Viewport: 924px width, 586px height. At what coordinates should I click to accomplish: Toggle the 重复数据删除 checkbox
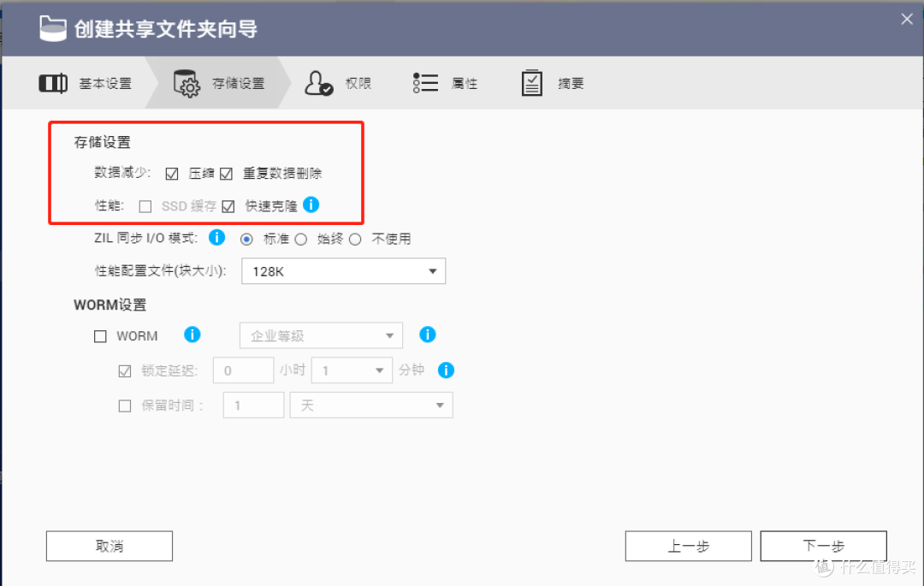226,174
